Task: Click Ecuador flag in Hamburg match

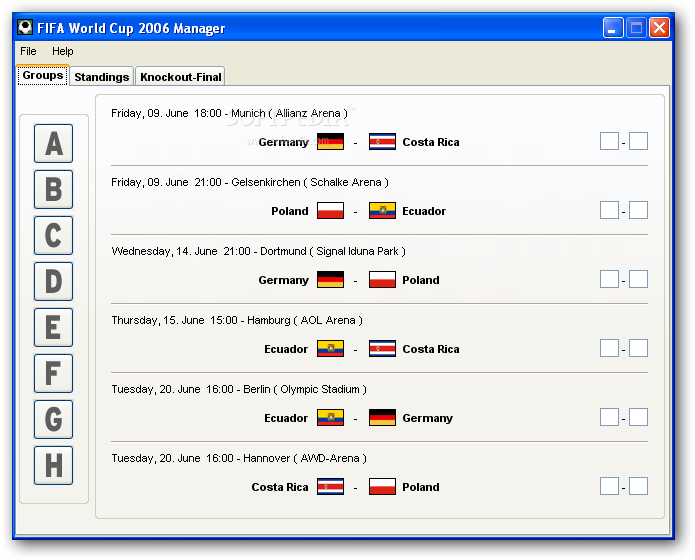Action: coord(330,349)
